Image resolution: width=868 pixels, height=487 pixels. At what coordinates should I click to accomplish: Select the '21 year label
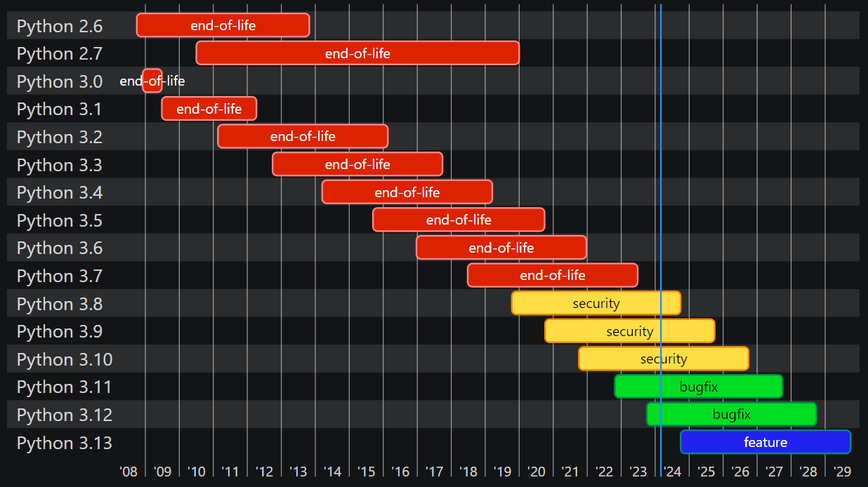click(570, 471)
